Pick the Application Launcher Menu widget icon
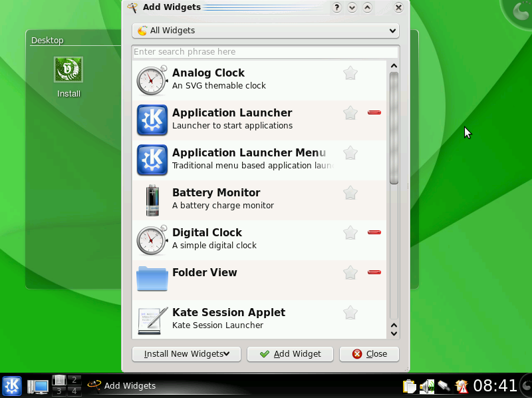Image resolution: width=532 pixels, height=398 pixels. [152, 160]
